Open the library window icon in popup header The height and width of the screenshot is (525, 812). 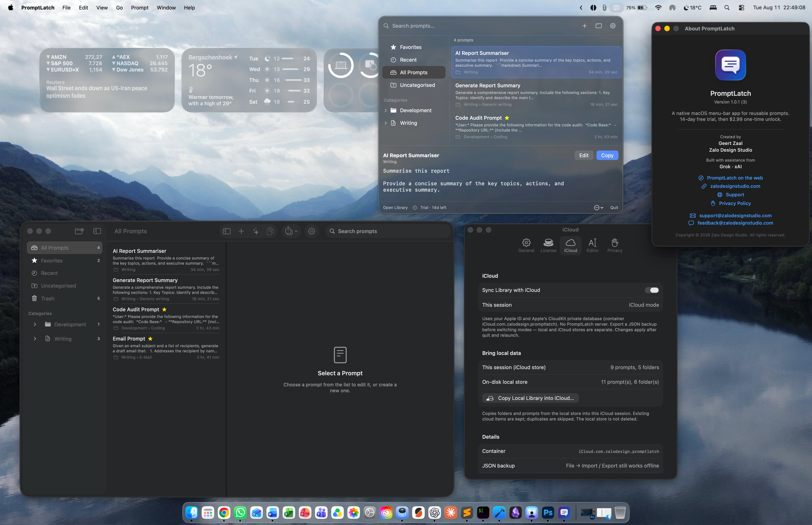pyautogui.click(x=599, y=26)
